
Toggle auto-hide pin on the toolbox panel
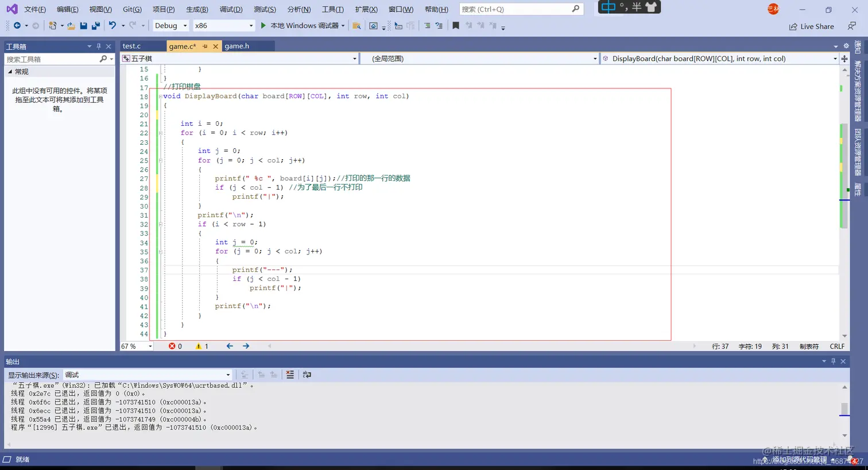[99, 47]
